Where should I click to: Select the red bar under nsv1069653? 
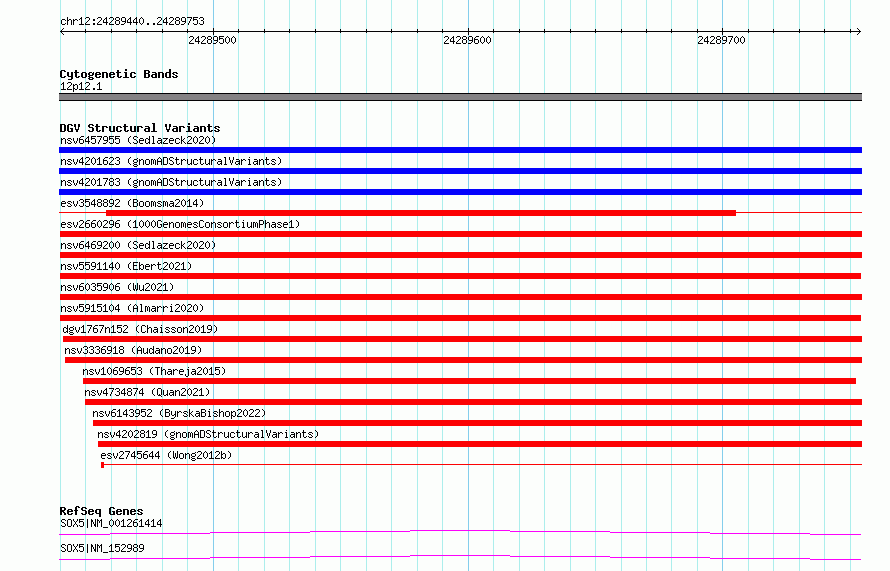469,381
